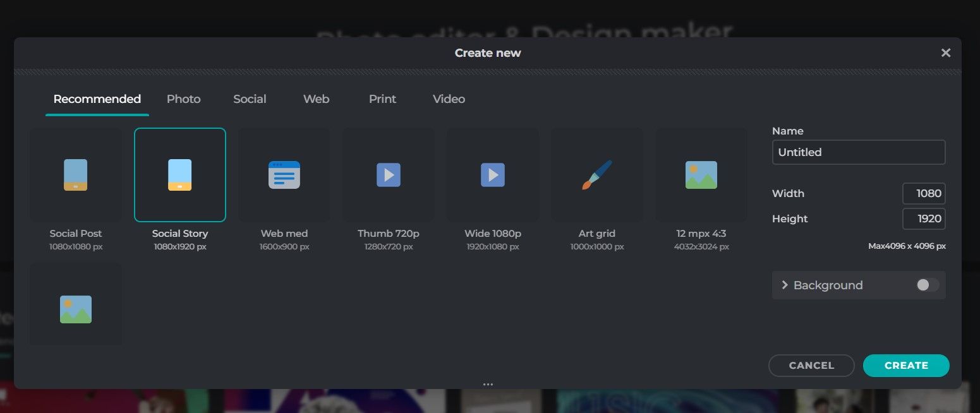Select the 12 mpx 4:3 template

coord(701,175)
